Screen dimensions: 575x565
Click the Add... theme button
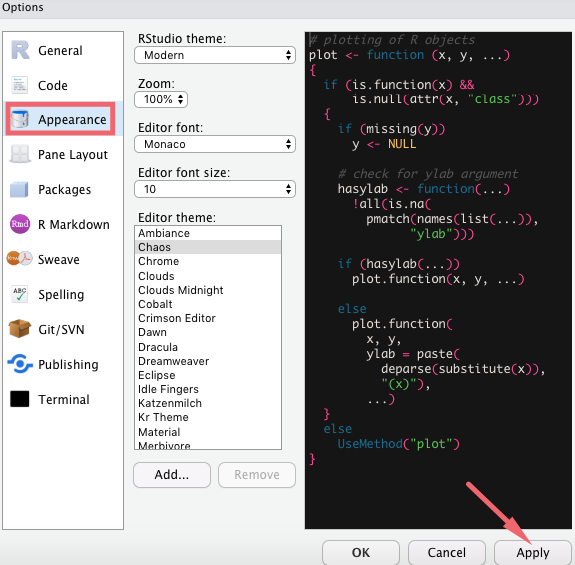(x=172, y=475)
